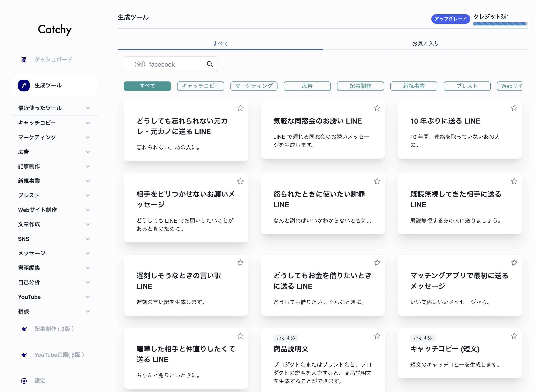The width and height of the screenshot is (535, 392).
Task: Switch to the お気に入り tab
Action: (x=425, y=43)
